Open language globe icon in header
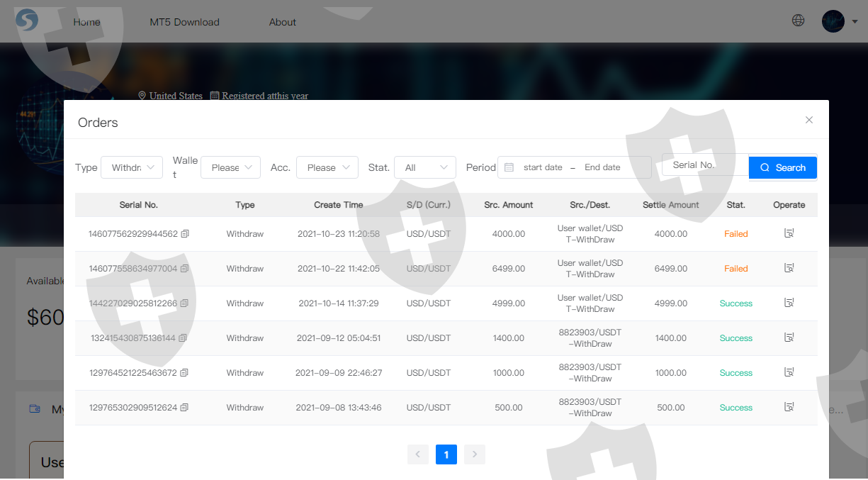 798,21
